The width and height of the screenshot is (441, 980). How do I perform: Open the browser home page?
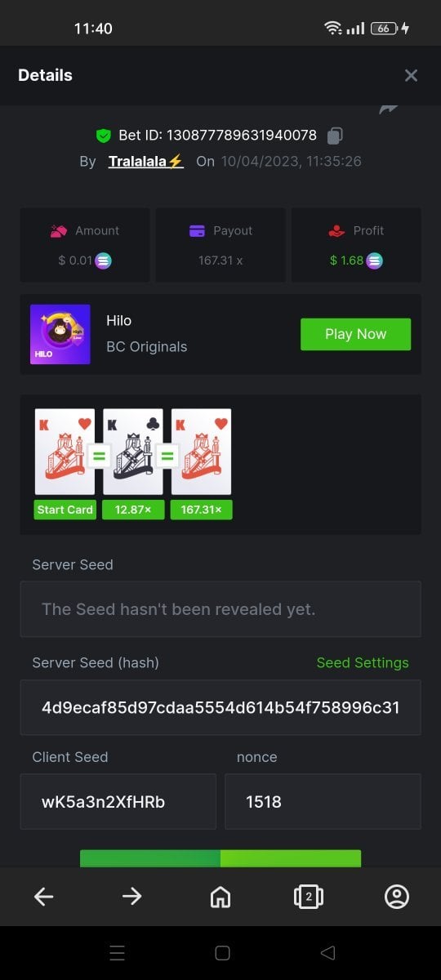point(220,897)
